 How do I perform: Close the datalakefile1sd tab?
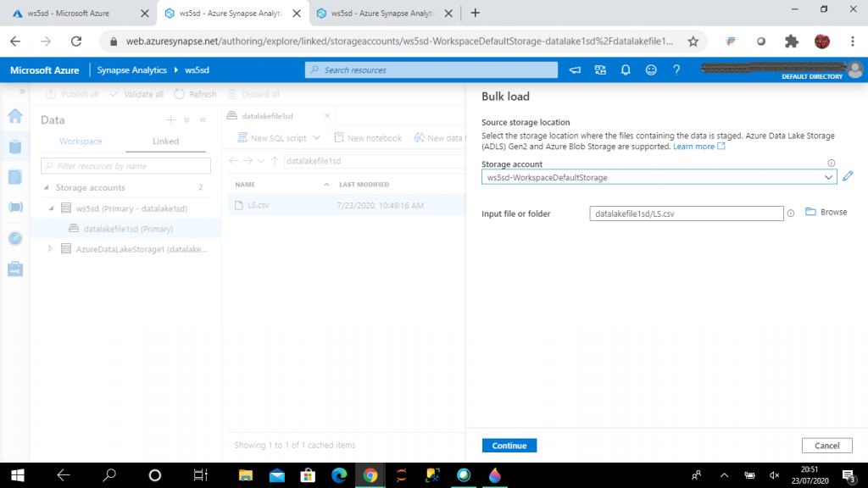click(x=327, y=115)
